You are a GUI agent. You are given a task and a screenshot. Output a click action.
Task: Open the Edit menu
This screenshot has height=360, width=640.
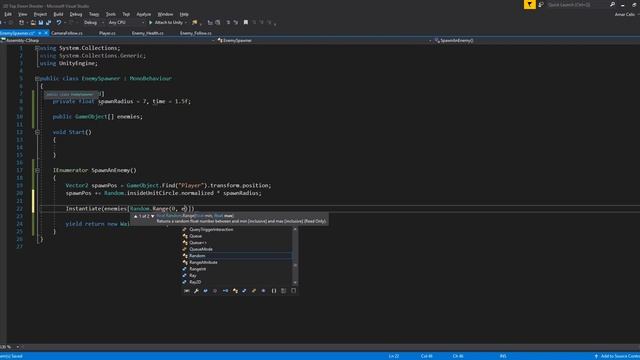click(x=8, y=14)
